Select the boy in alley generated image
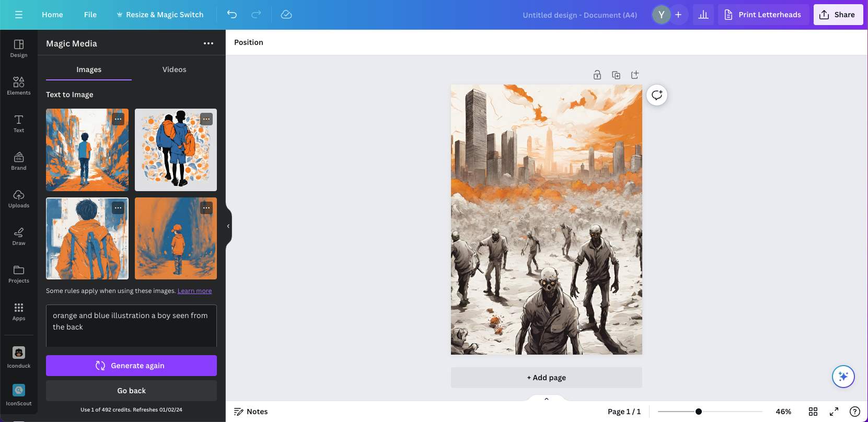The height and width of the screenshot is (422, 868). click(x=87, y=150)
